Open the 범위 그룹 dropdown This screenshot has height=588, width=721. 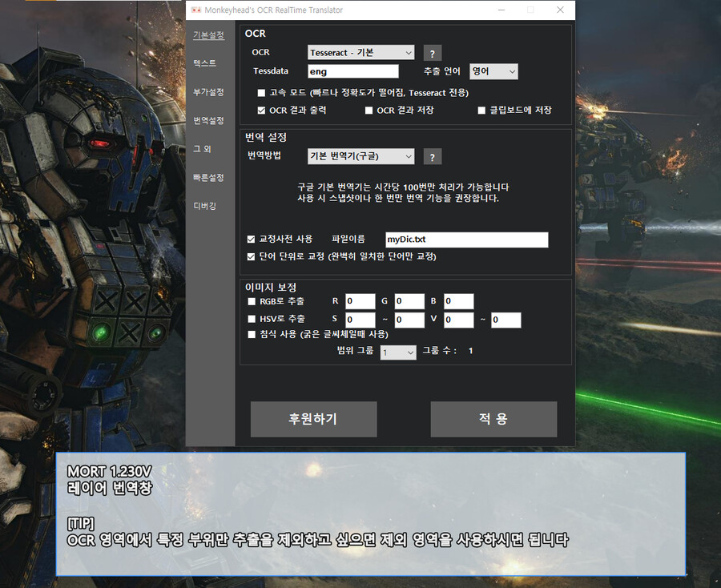(398, 352)
